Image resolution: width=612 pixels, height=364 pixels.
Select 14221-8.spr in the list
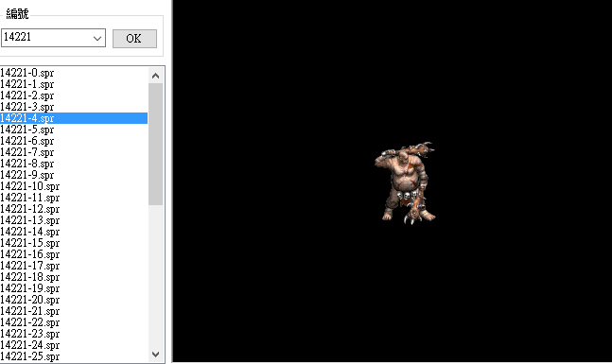[x=74, y=164]
